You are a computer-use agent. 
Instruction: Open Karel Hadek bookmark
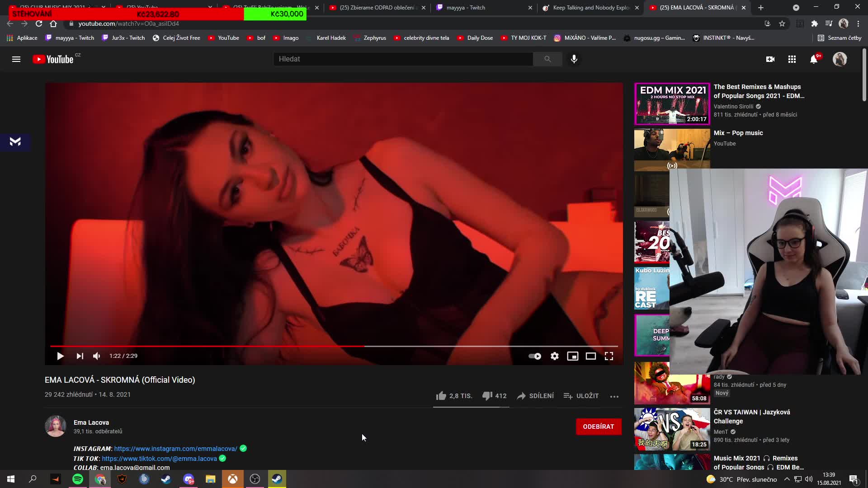pos(326,38)
